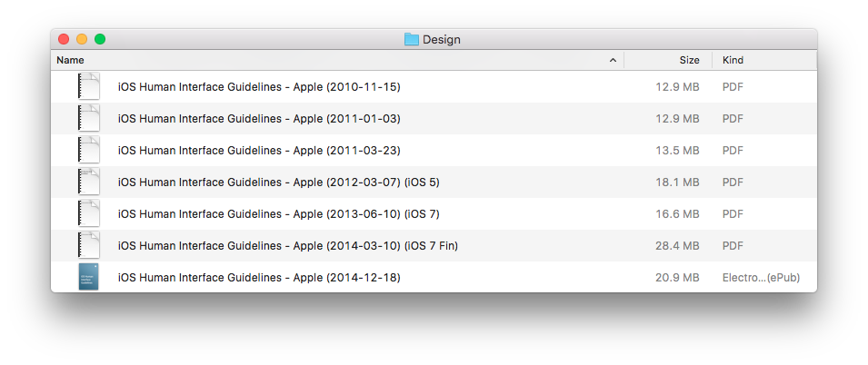Select the 2014-12-18 guidelines file name
This screenshot has height=365, width=868.
pos(259,278)
